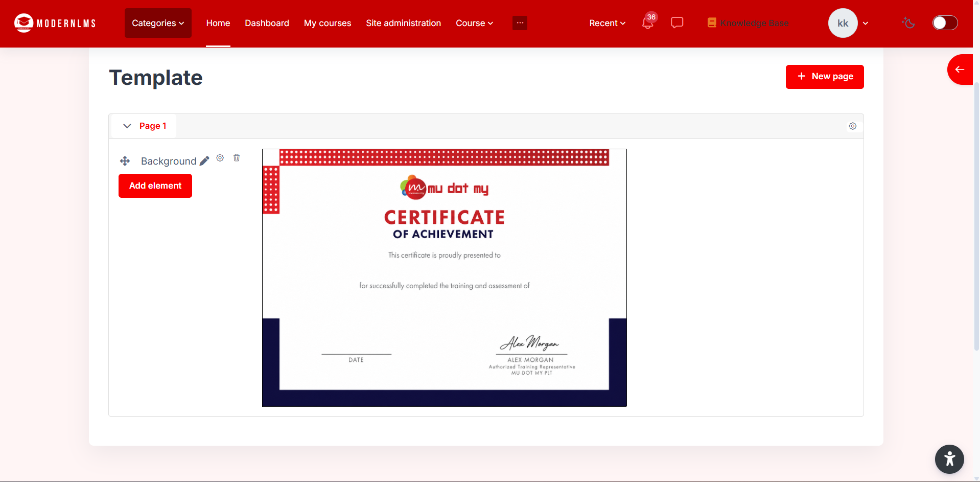Collapse the Page 1 section chevron

click(x=127, y=126)
